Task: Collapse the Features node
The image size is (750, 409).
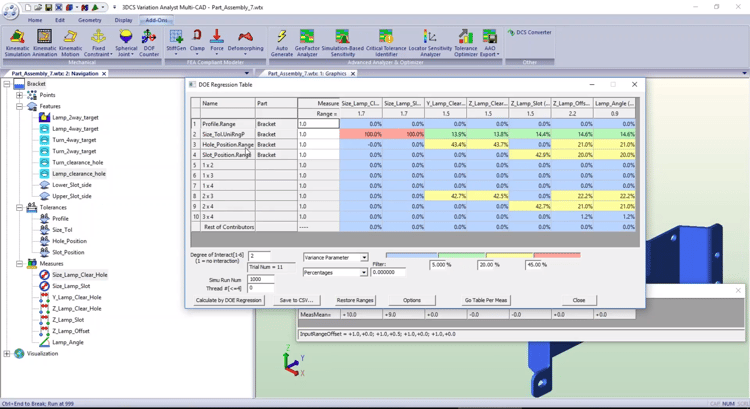Action: (x=20, y=106)
